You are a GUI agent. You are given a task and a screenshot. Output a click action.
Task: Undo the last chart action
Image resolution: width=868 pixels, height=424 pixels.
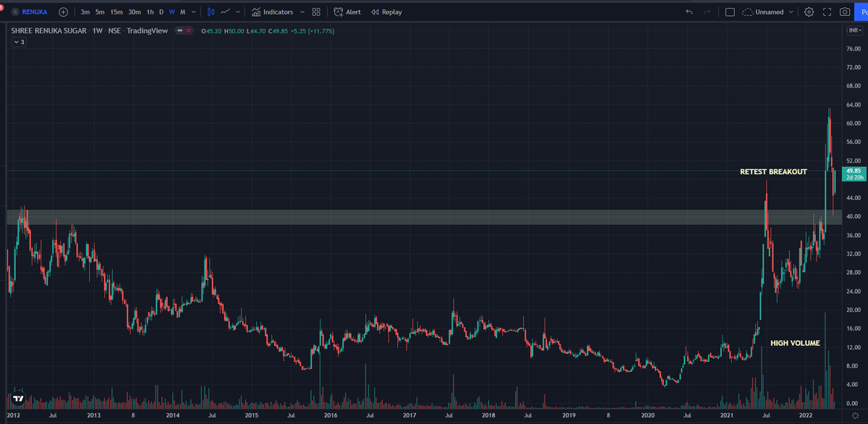[689, 12]
